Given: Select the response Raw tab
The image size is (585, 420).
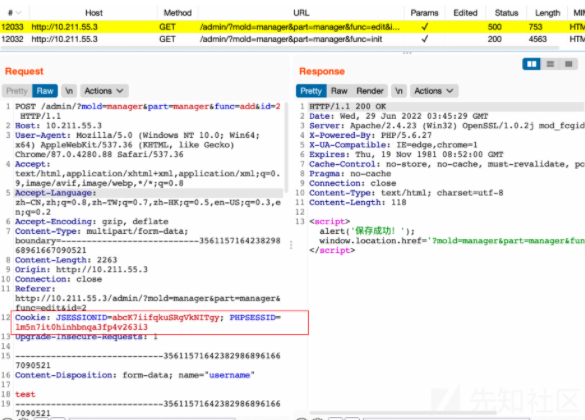Looking at the screenshot, I should [x=339, y=91].
